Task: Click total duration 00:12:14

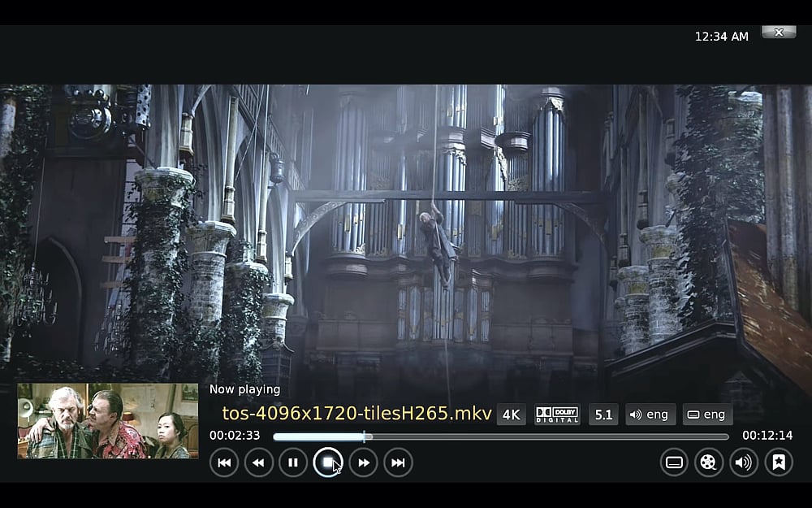Action: click(767, 436)
